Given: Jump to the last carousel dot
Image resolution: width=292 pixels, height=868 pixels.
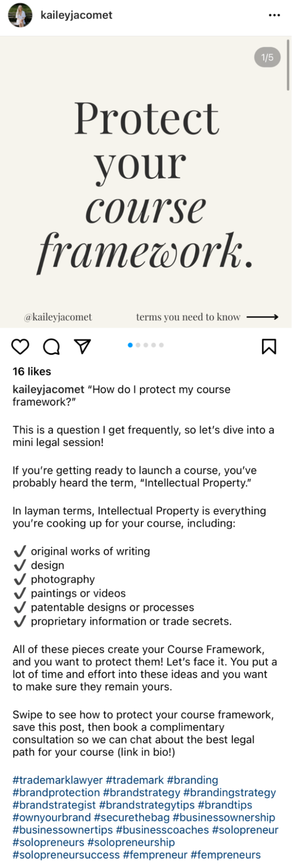Looking at the screenshot, I should [161, 345].
